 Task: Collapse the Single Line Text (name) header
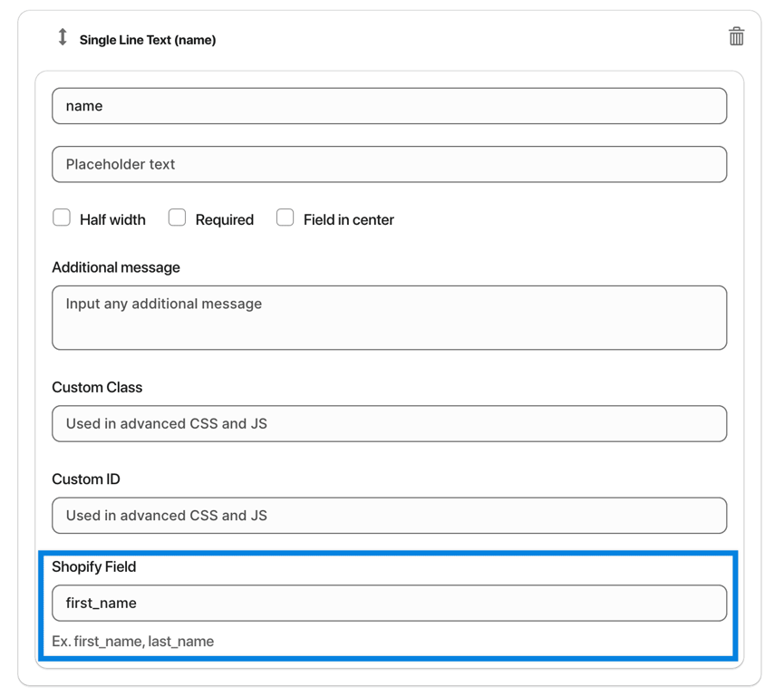[148, 40]
